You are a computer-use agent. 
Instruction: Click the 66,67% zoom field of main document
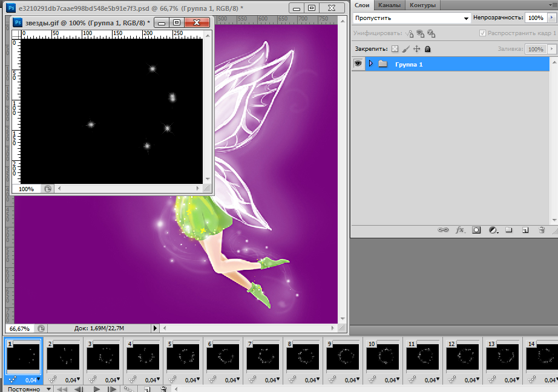point(21,328)
